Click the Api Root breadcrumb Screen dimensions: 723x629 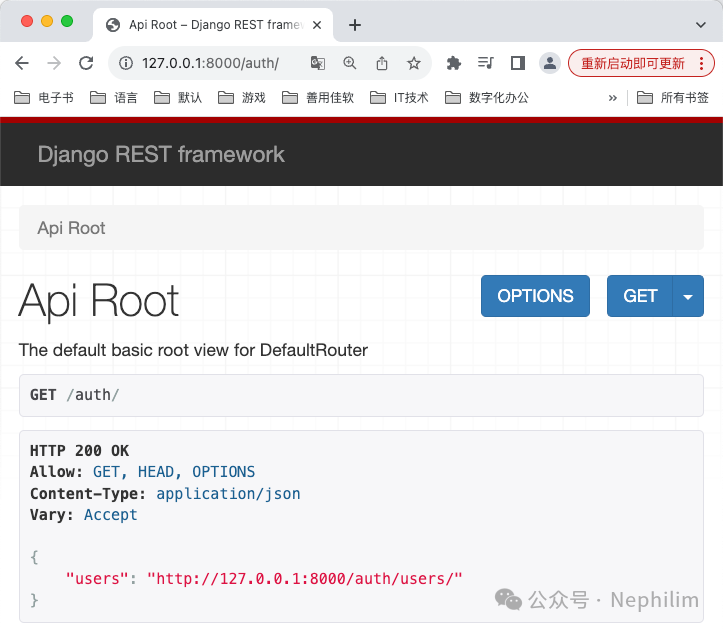71,228
